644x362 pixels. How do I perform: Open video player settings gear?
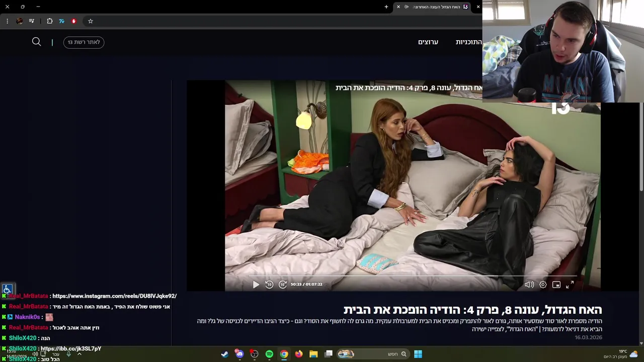543,285
